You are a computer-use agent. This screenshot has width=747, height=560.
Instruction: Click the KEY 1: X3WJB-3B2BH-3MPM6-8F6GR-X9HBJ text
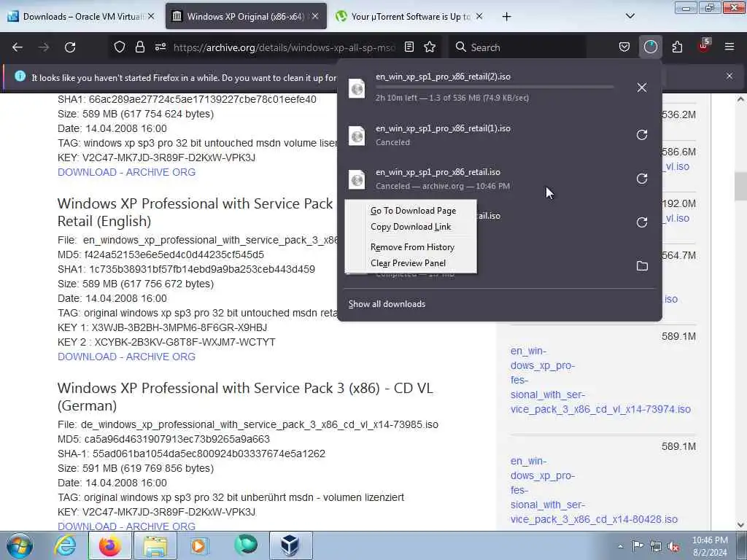pyautogui.click(x=163, y=327)
